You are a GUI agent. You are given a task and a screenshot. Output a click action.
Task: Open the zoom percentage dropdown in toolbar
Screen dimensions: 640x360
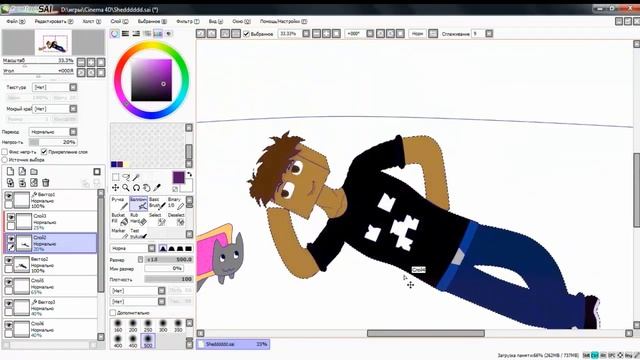point(306,34)
